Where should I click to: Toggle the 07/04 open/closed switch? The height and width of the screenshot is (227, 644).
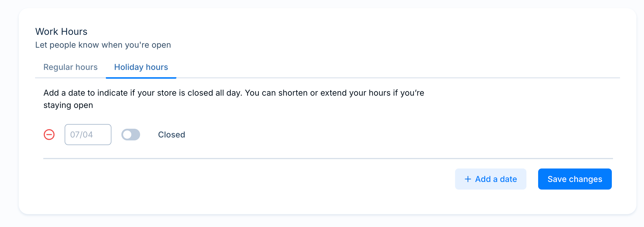(x=131, y=135)
